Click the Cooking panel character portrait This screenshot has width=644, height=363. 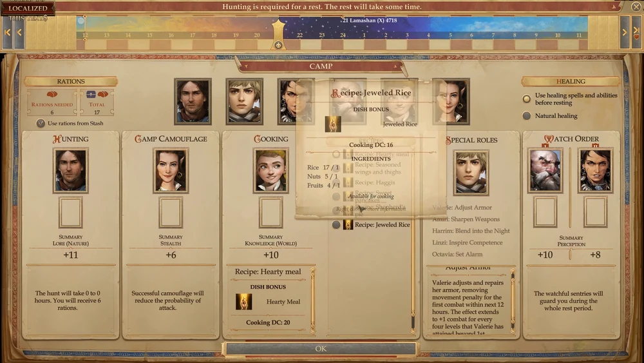271,171
